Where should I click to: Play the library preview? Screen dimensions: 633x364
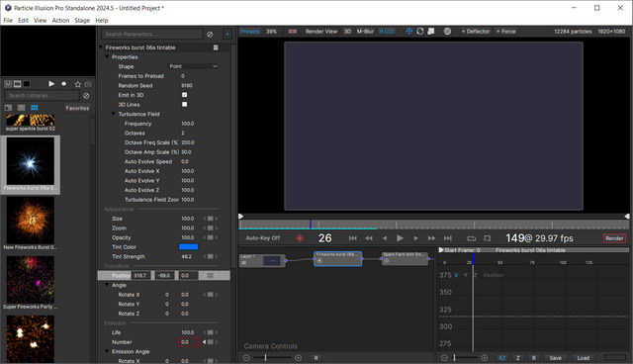point(51,83)
